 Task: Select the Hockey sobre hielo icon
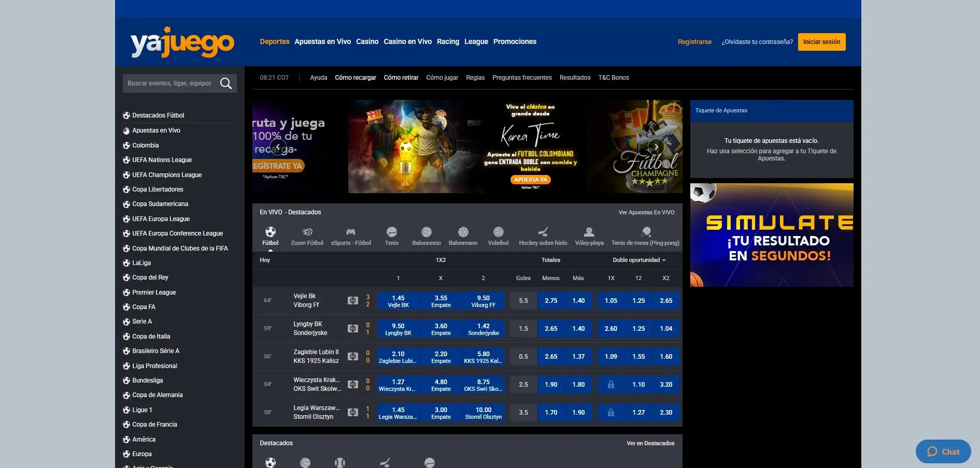[543, 232]
